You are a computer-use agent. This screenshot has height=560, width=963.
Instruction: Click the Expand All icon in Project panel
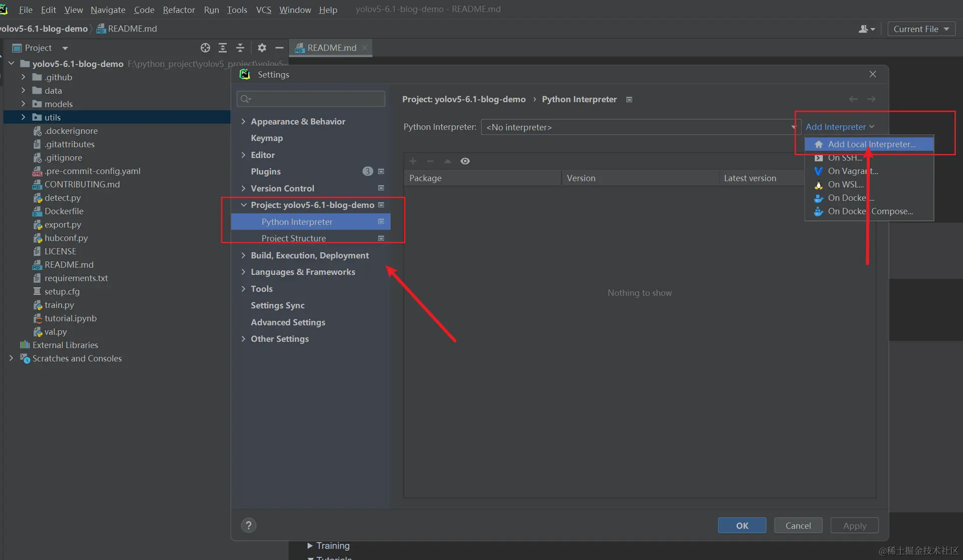point(223,48)
